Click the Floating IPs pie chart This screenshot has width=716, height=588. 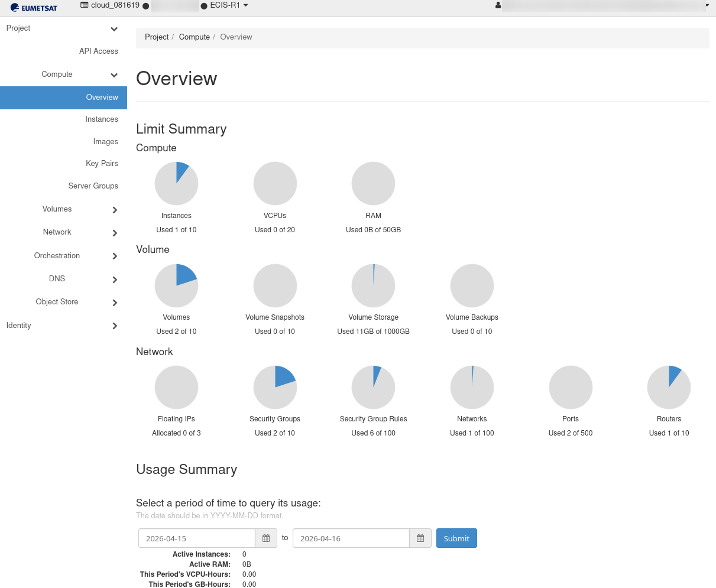coord(176,387)
